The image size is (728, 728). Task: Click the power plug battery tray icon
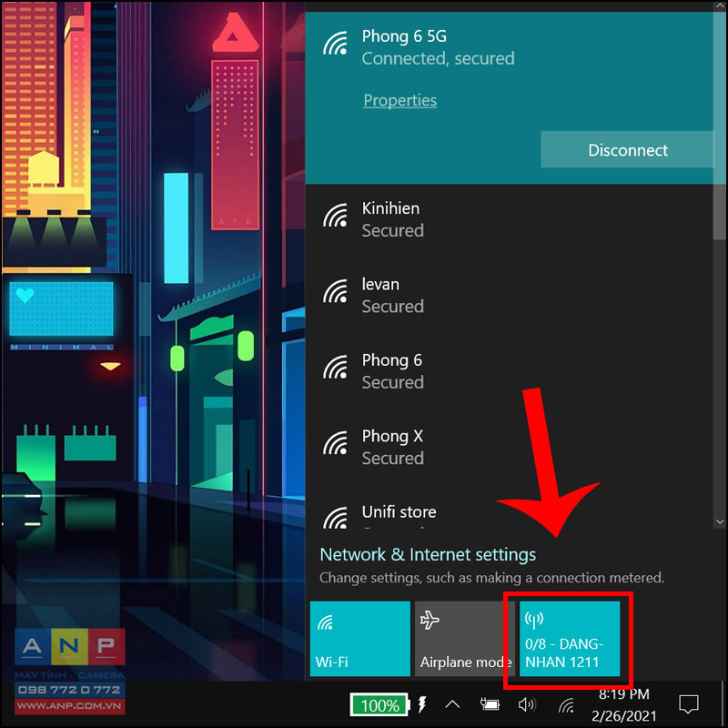pyautogui.click(x=490, y=704)
